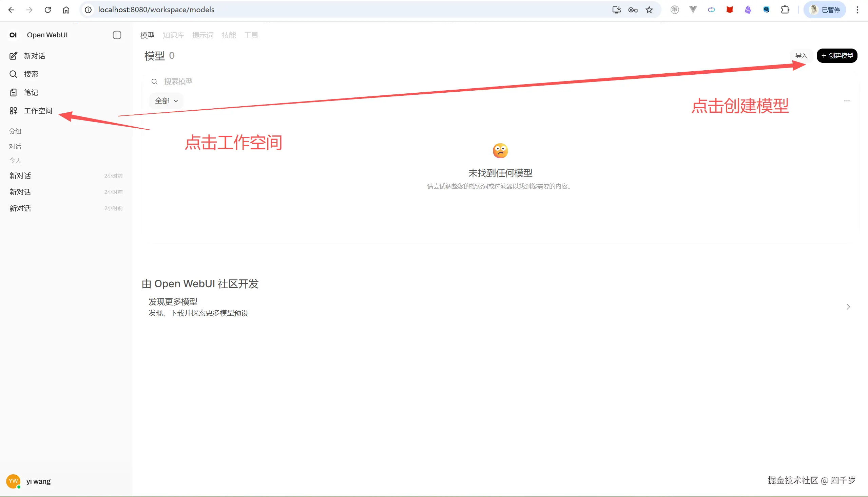This screenshot has width=868, height=497.
Task: Switch to the 提示词 tab
Action: [x=202, y=35]
